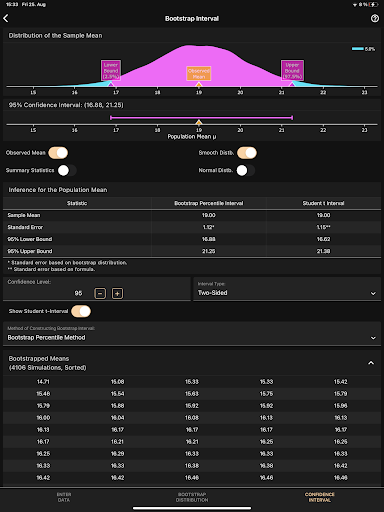This screenshot has height=512, width=384.
Task: Tap the Observed Mean orange label
Action: 199,73
